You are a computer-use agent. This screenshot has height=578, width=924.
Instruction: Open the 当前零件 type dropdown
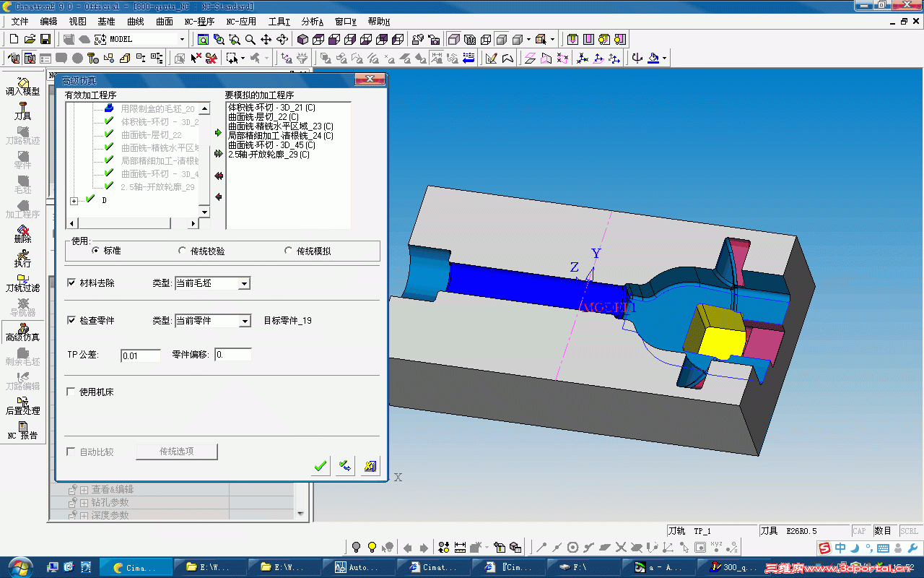245,321
